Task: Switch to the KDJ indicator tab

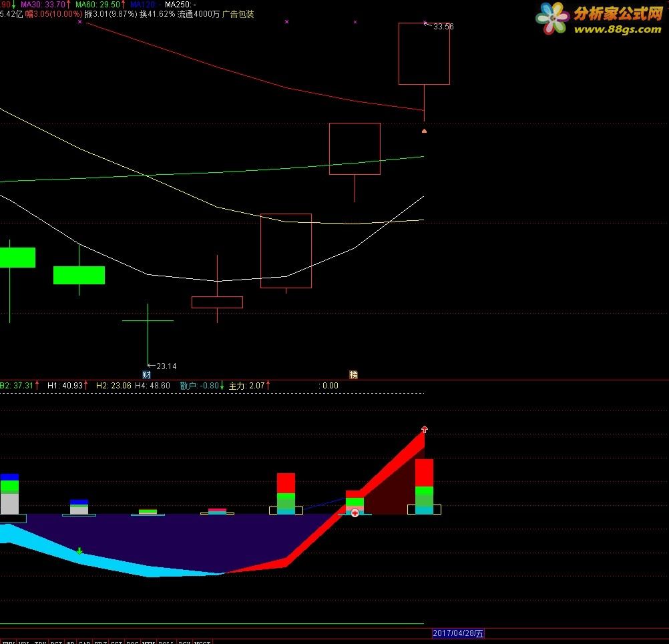Action: pos(101,642)
